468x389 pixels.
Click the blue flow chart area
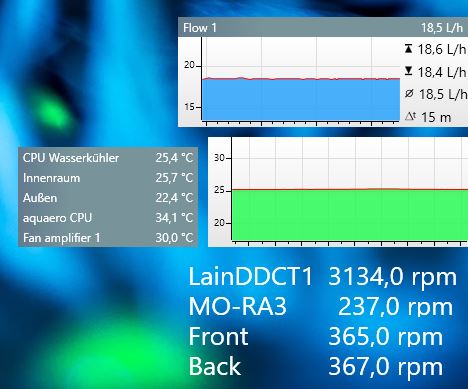[x=301, y=100]
